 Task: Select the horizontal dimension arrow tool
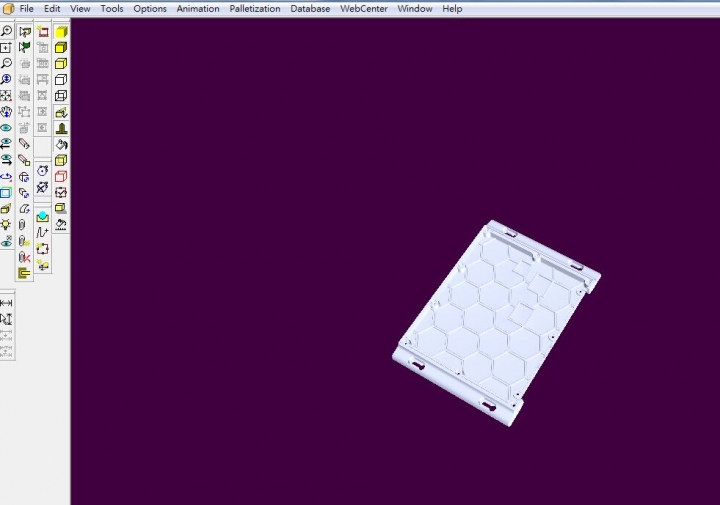coord(6,303)
